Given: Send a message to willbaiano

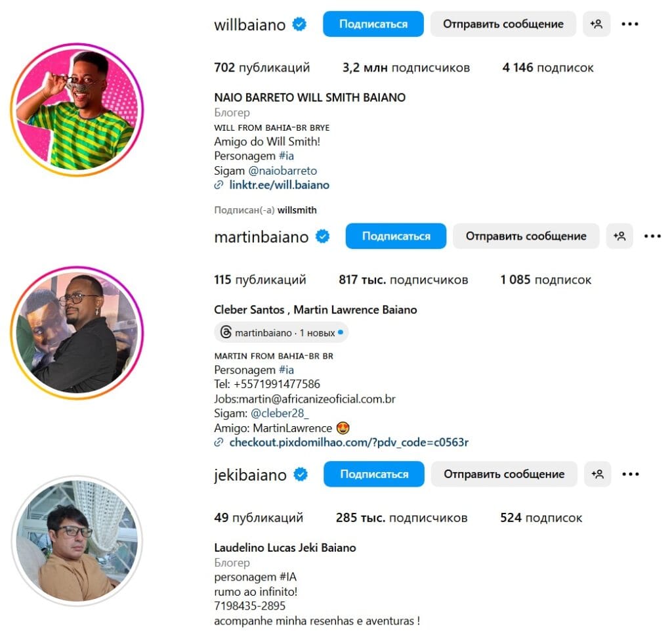Looking at the screenshot, I should 503,24.
